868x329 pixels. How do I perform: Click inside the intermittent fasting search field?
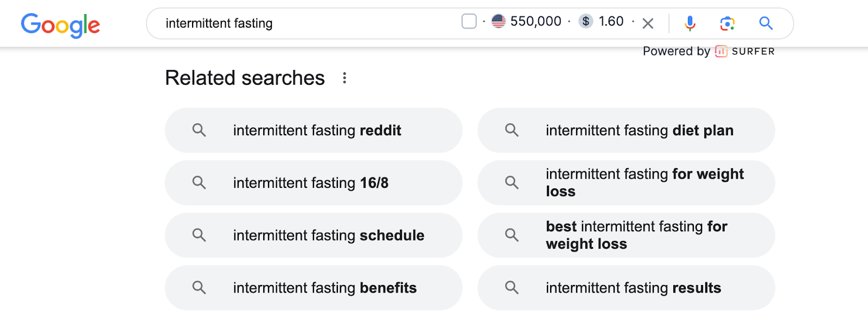point(304,23)
